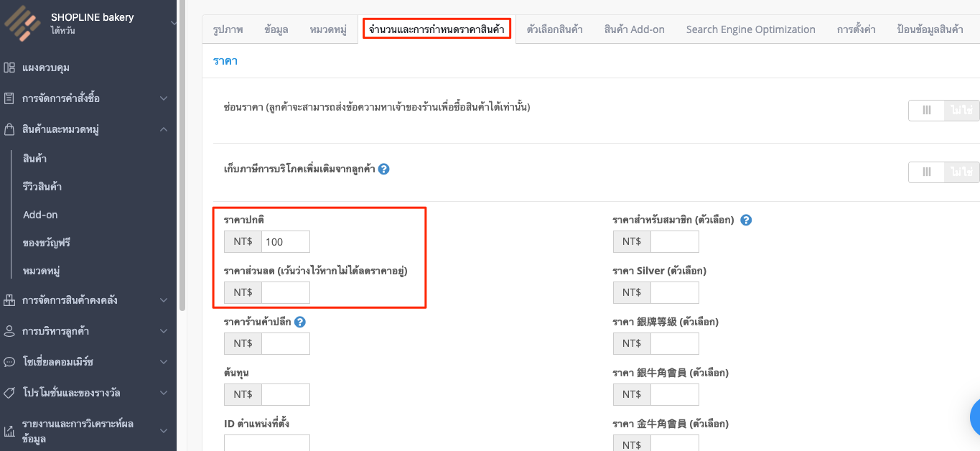The width and height of the screenshot is (980, 451).
Task: Open Add-on in the sidebar
Action: point(40,215)
